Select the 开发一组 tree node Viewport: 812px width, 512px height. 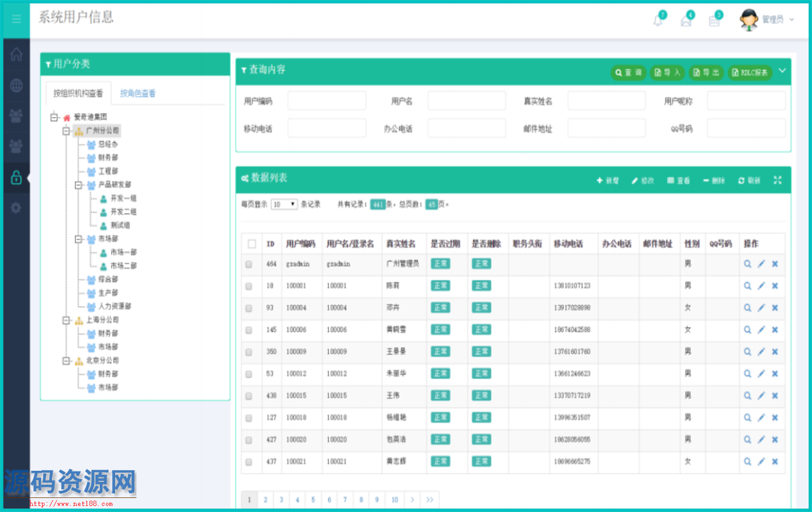(123, 198)
